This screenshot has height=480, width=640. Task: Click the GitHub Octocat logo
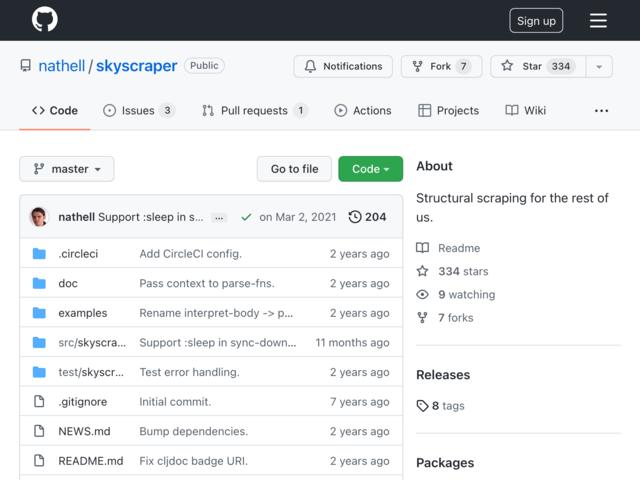pos(44,19)
